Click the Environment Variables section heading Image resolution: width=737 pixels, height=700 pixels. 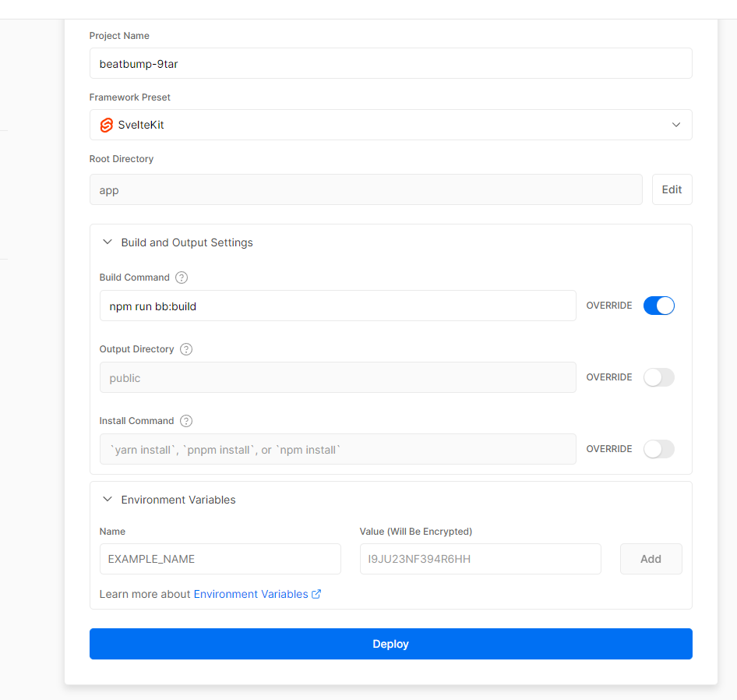(x=178, y=500)
